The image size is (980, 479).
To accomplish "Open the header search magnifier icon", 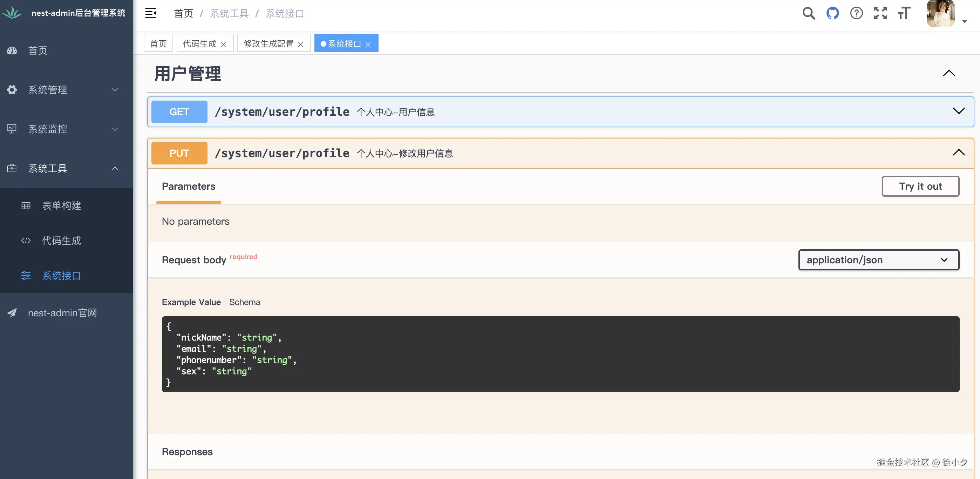I will (808, 13).
